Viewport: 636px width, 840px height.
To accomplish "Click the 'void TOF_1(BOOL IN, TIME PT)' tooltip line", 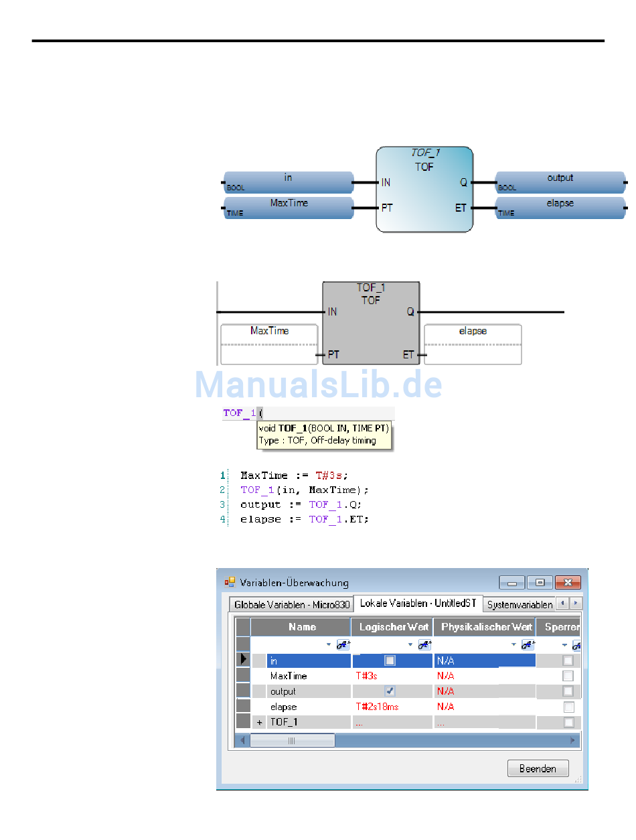I will click(x=324, y=429).
